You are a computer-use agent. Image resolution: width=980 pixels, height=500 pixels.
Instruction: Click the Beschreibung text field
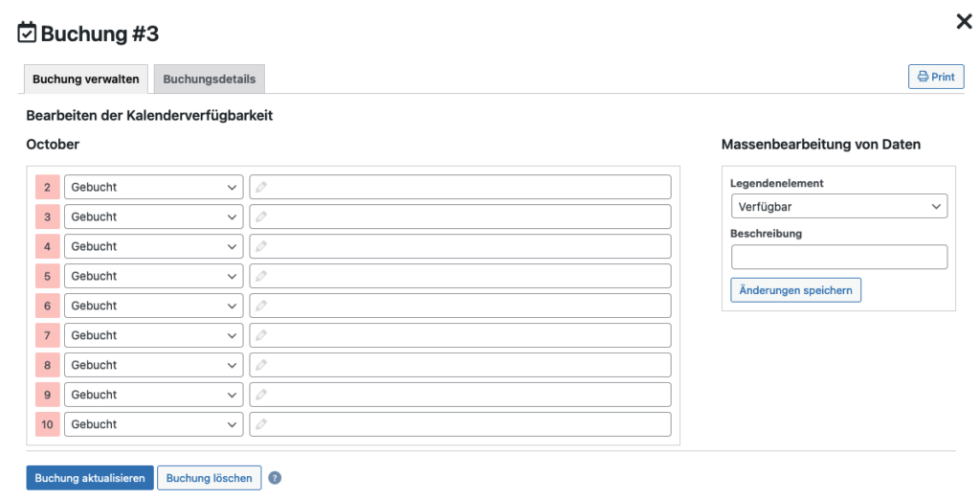pos(838,257)
